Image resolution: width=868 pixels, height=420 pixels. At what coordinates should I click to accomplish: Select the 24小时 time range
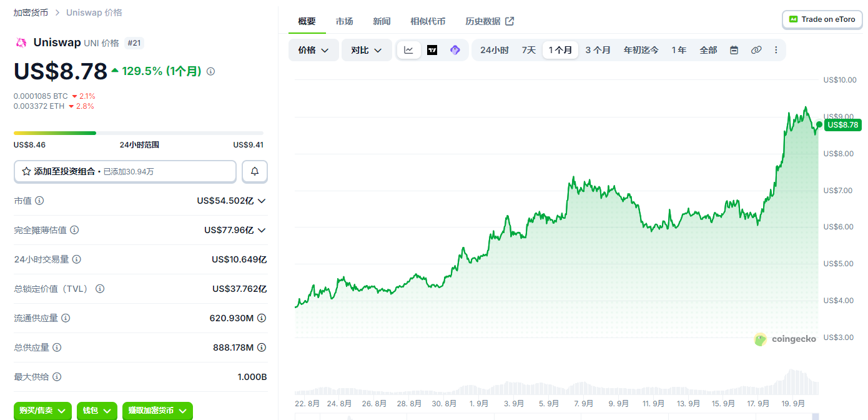coord(495,50)
